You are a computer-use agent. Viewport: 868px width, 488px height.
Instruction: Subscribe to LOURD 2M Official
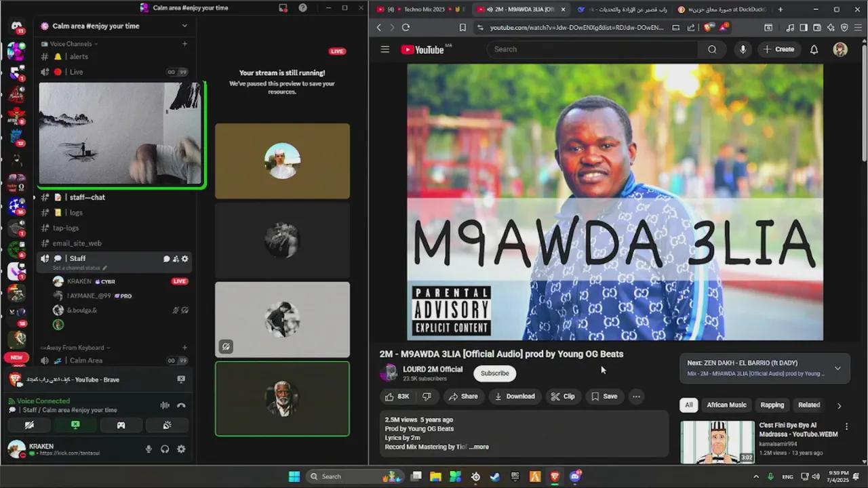pyautogui.click(x=494, y=373)
